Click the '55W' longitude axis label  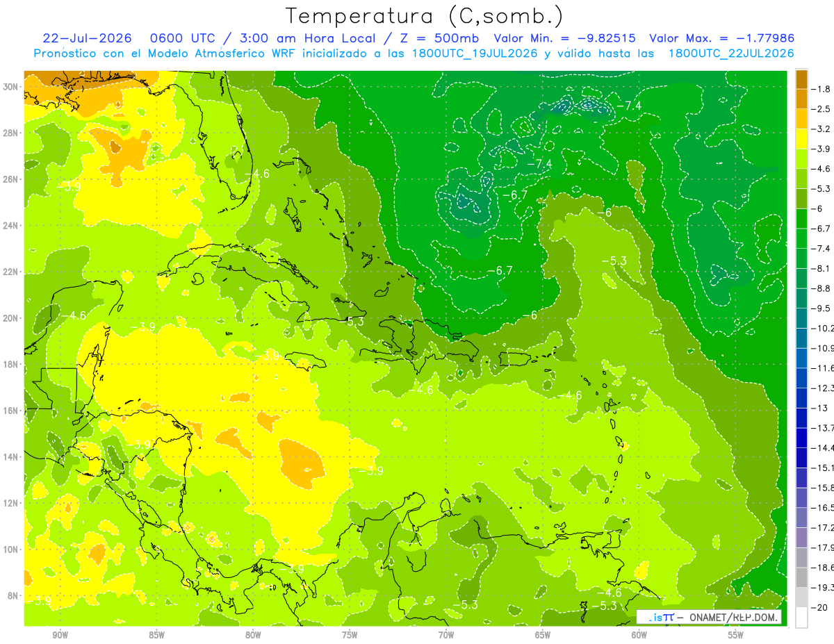click(x=736, y=635)
